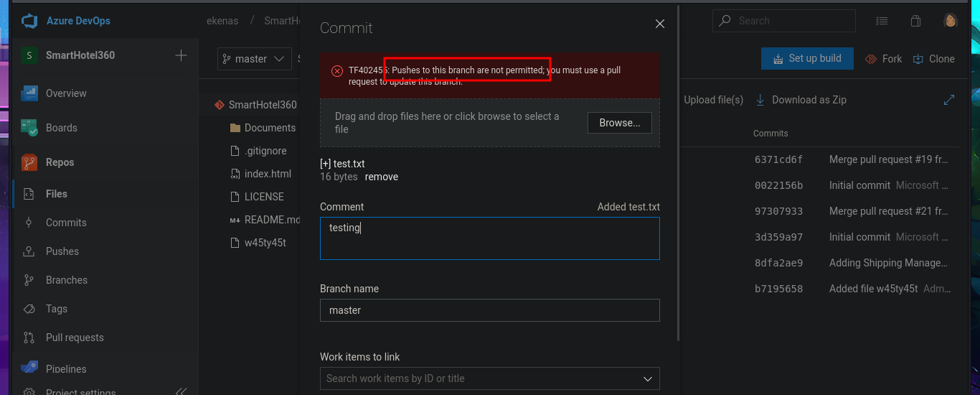Close the Commit dialog
Image resolution: width=980 pixels, height=395 pixels.
[660, 24]
